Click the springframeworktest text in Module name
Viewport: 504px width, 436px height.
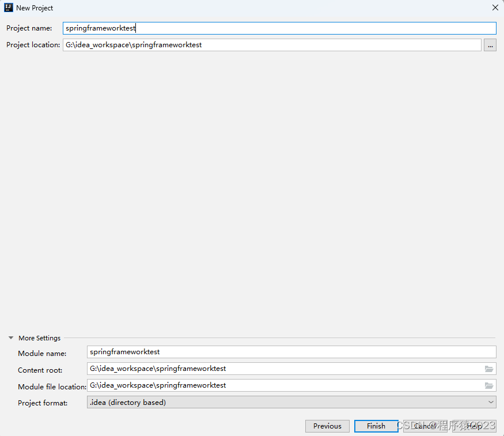coord(123,352)
